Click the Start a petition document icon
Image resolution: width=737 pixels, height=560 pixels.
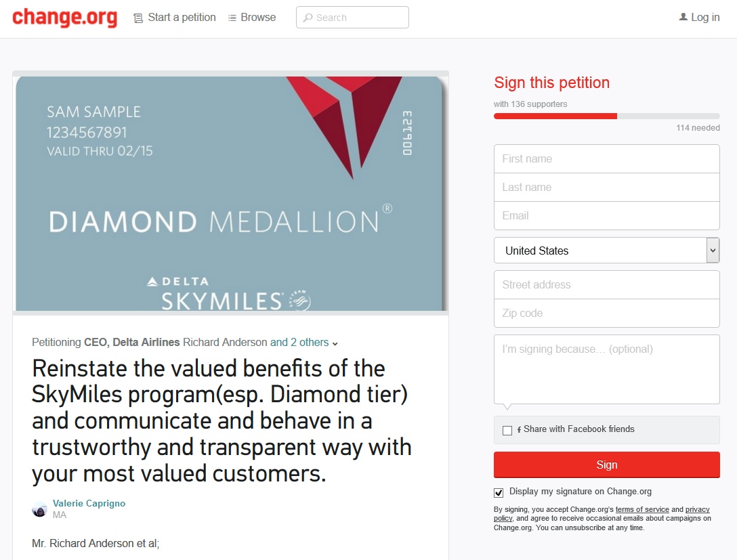(138, 18)
